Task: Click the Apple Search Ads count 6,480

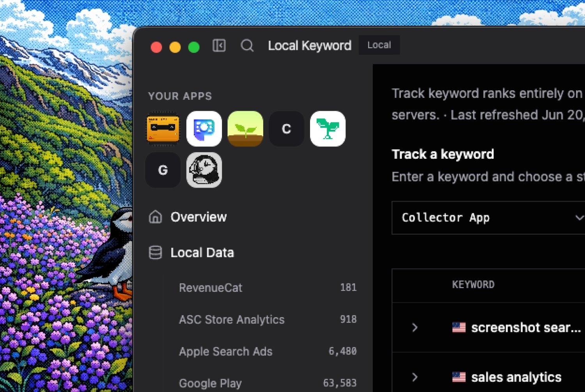Action: click(342, 351)
